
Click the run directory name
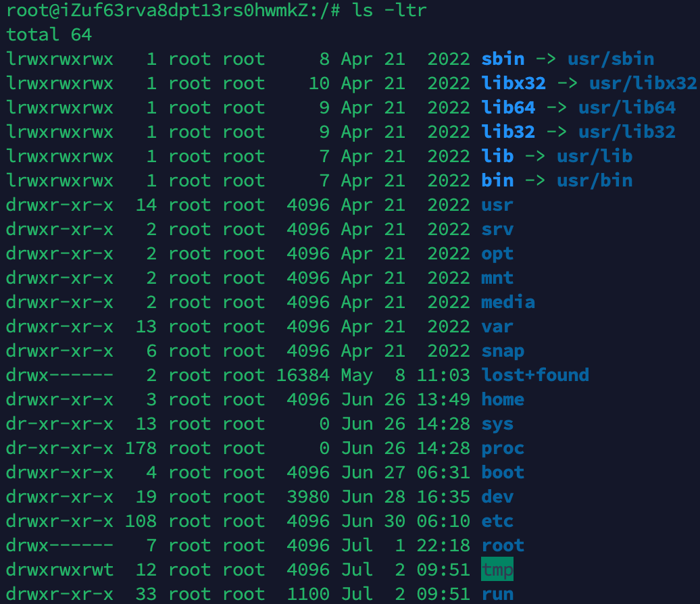pyautogui.click(x=497, y=594)
